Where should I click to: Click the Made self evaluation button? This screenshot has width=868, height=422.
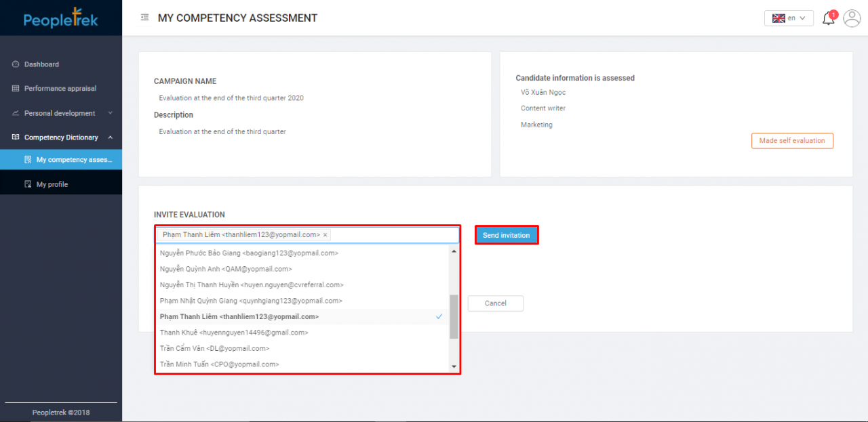791,141
